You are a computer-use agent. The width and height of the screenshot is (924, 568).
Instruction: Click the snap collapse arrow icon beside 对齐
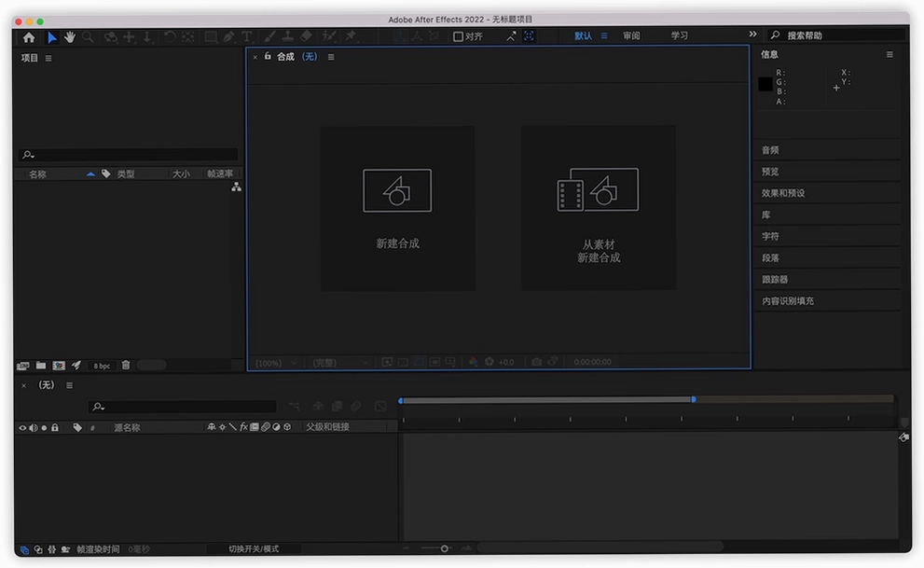click(x=511, y=36)
